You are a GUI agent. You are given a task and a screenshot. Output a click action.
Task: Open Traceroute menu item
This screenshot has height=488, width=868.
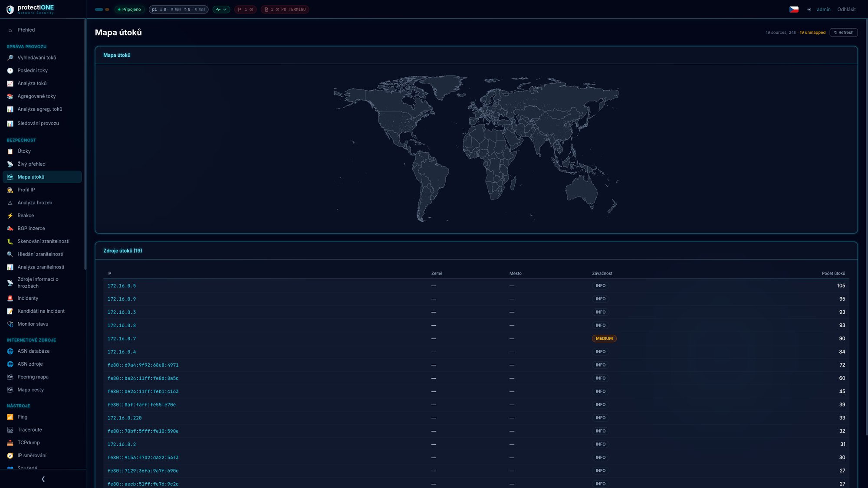coord(42,429)
